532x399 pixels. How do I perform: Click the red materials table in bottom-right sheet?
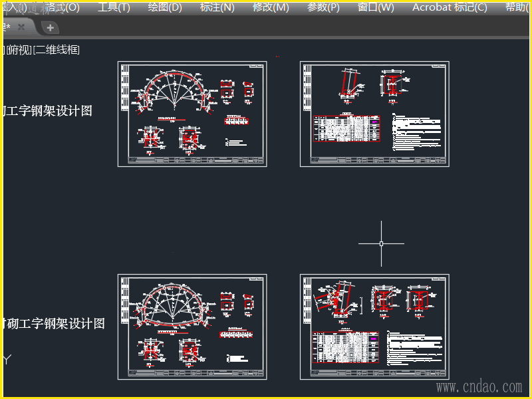point(345,347)
